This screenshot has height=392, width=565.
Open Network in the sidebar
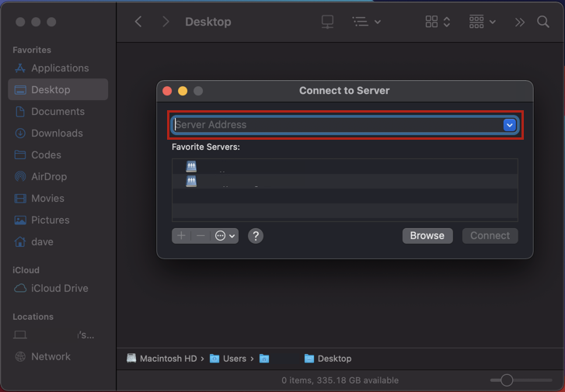point(58,357)
